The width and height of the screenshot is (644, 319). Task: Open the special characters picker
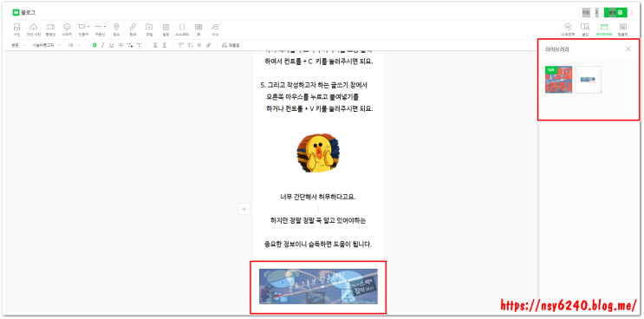tap(199, 45)
